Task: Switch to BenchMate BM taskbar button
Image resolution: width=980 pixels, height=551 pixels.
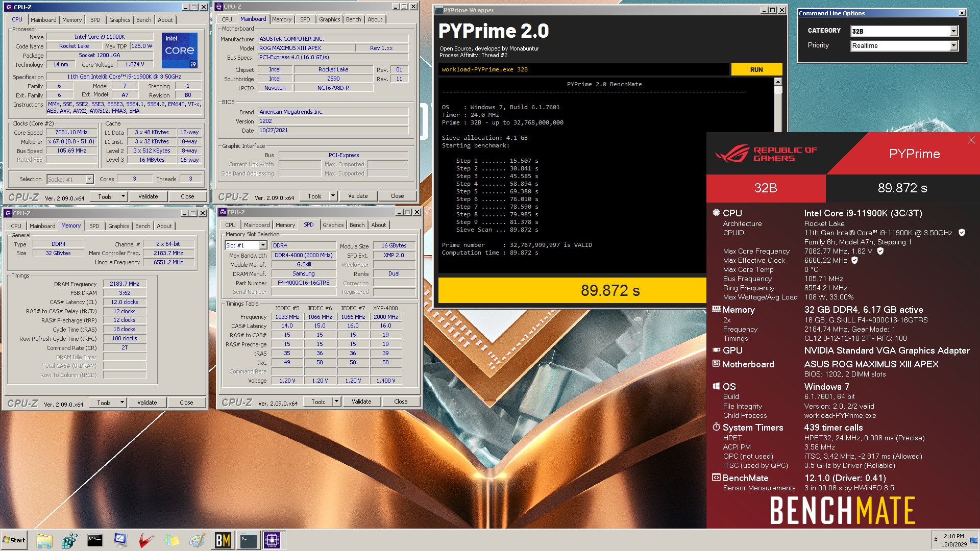Action: tap(223, 540)
